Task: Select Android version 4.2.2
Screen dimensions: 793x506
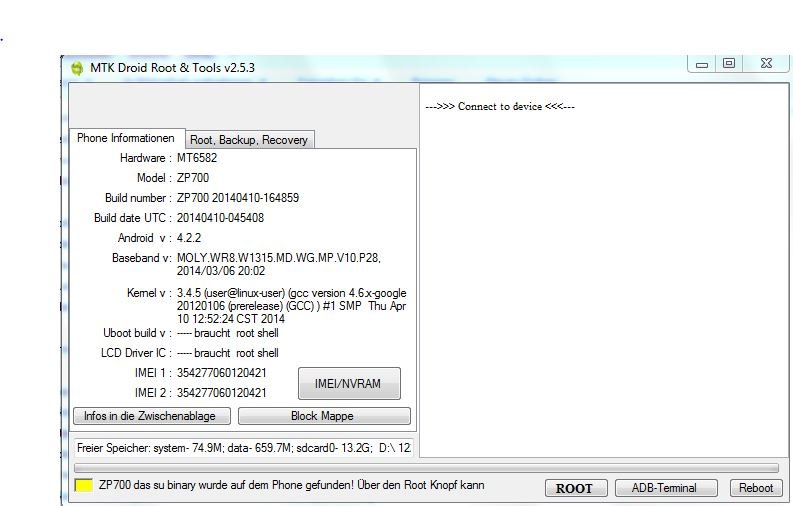Action: point(189,238)
